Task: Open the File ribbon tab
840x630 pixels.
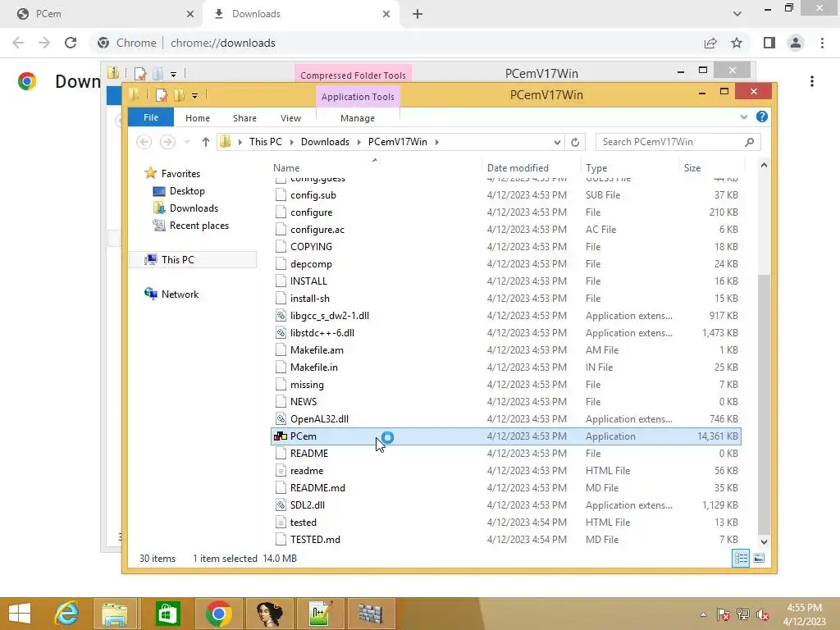Action: click(151, 117)
